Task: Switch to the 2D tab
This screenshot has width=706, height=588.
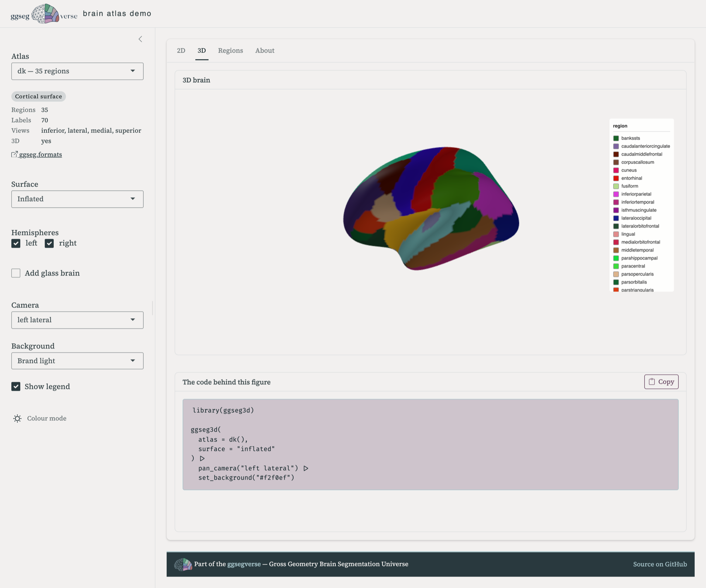Action: (x=181, y=50)
